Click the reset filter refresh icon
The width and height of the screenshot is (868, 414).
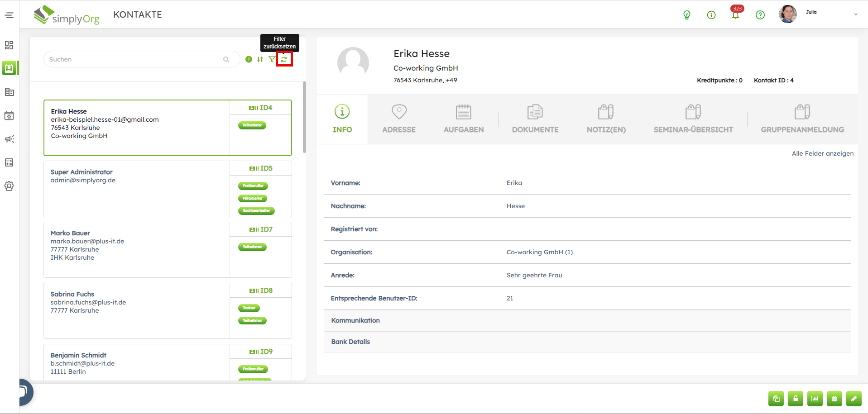284,59
